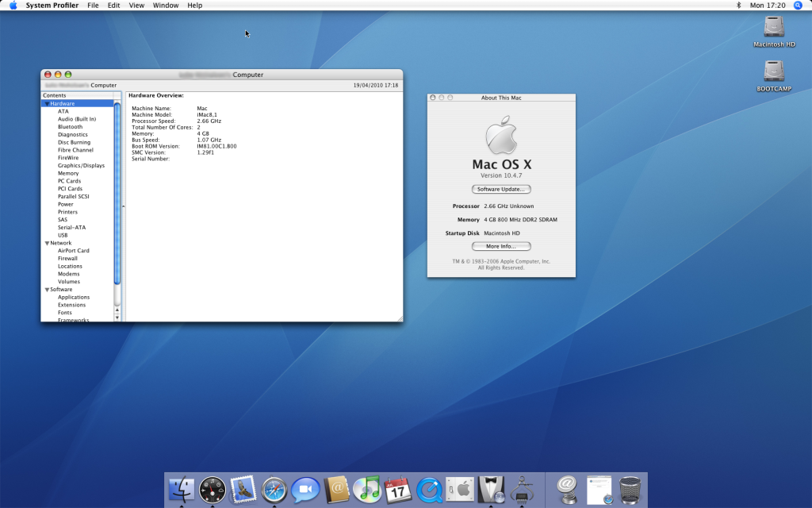The image size is (812, 508).
Task: Open the File menu
Action: (x=93, y=5)
